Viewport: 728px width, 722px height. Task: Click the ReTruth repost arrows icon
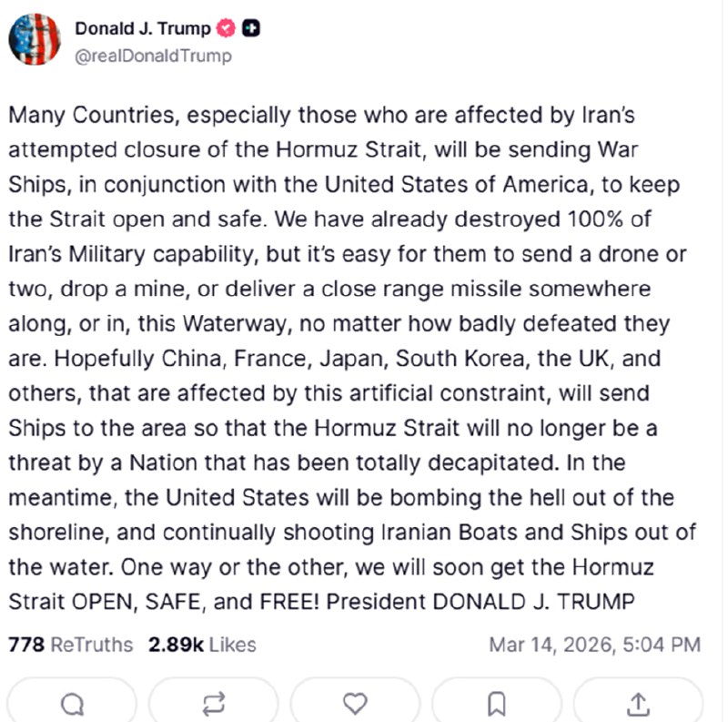(x=214, y=703)
